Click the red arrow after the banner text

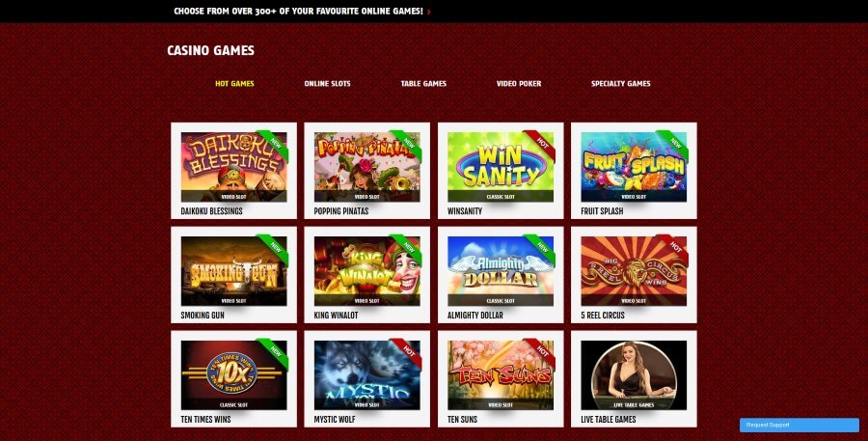(429, 11)
